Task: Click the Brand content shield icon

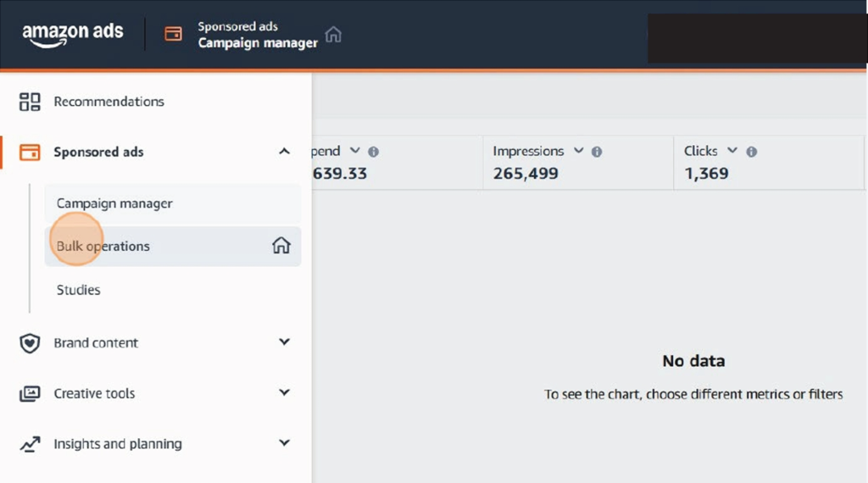Action: (30, 343)
